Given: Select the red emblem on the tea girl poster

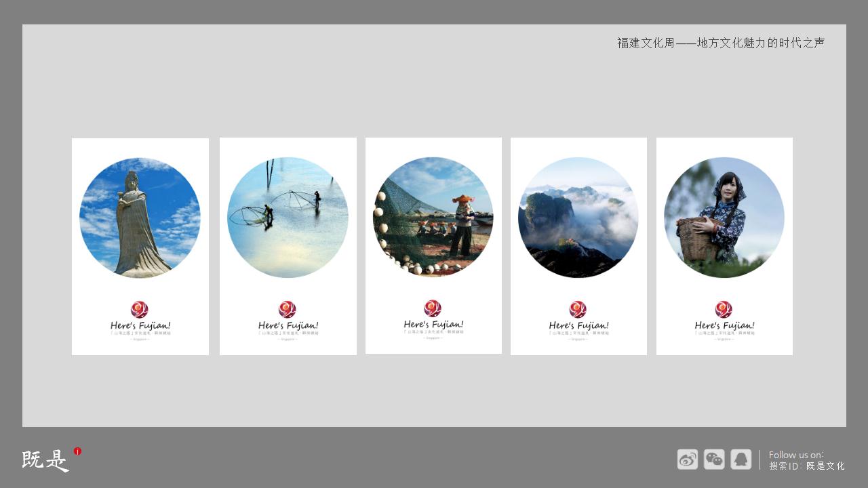Looking at the screenshot, I should tap(724, 310).
